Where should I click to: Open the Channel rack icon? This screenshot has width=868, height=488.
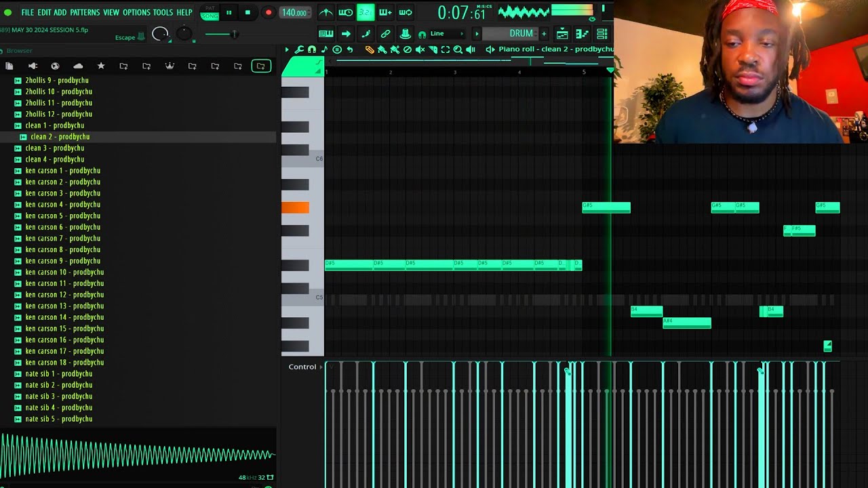[601, 33]
